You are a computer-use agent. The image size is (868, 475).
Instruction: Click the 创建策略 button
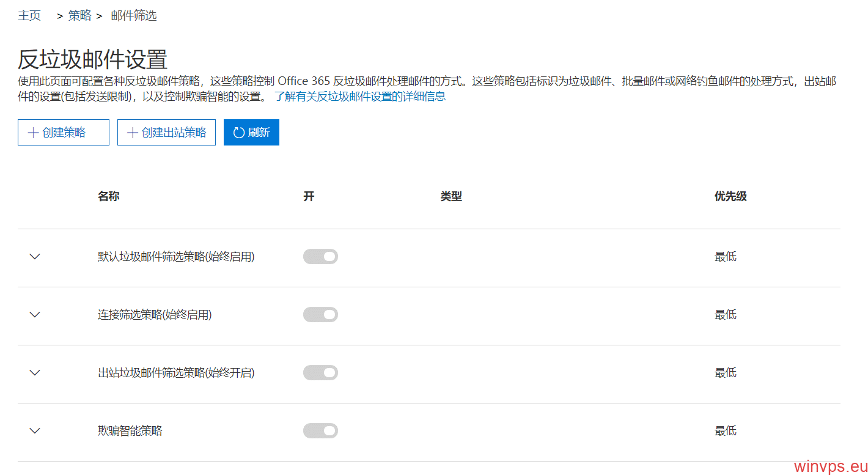[x=64, y=133]
